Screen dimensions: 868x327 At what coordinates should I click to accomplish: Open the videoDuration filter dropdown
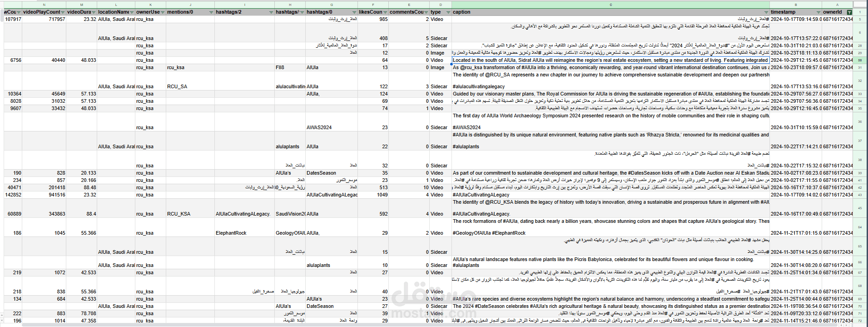94,12
